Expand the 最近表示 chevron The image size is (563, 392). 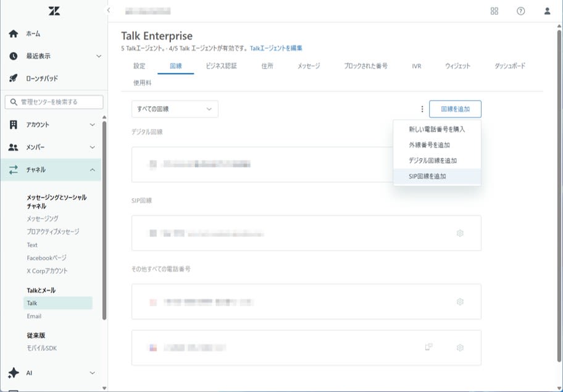(x=99, y=56)
